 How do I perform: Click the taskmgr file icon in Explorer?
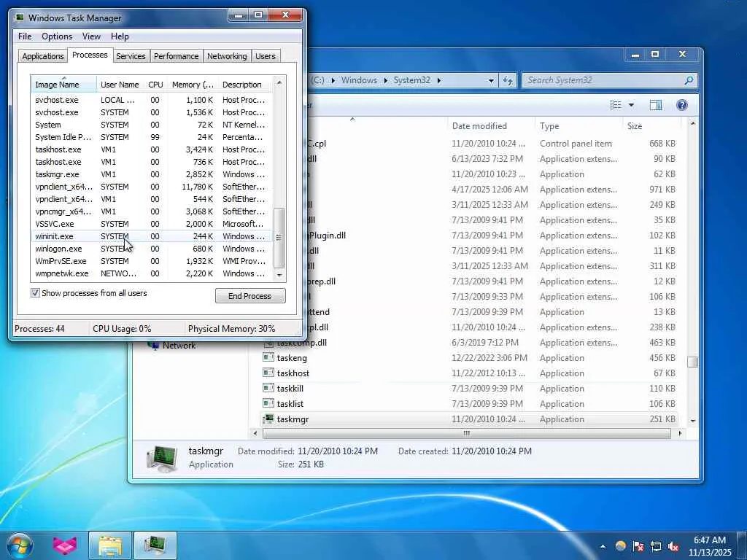point(268,419)
